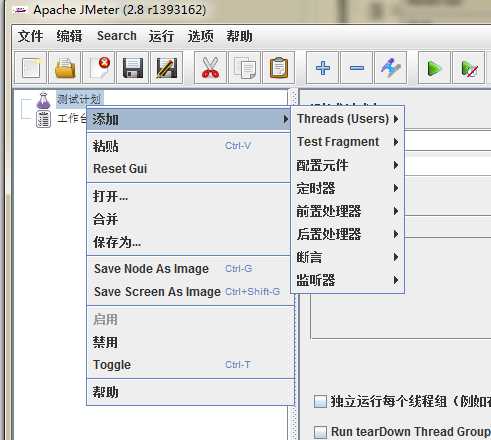Check 独立运行每个线程组 checkbox
The width and height of the screenshot is (491, 440).
pyautogui.click(x=320, y=401)
